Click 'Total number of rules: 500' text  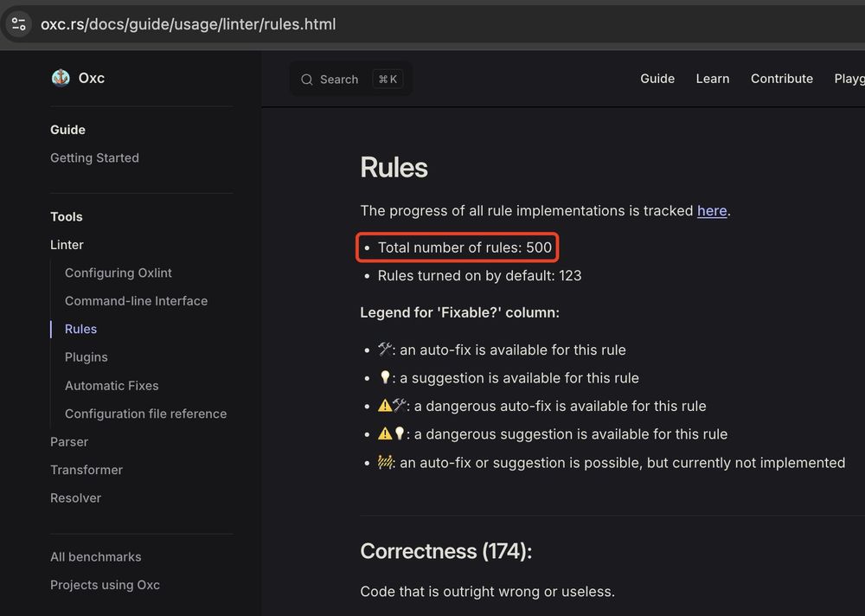[x=465, y=247]
